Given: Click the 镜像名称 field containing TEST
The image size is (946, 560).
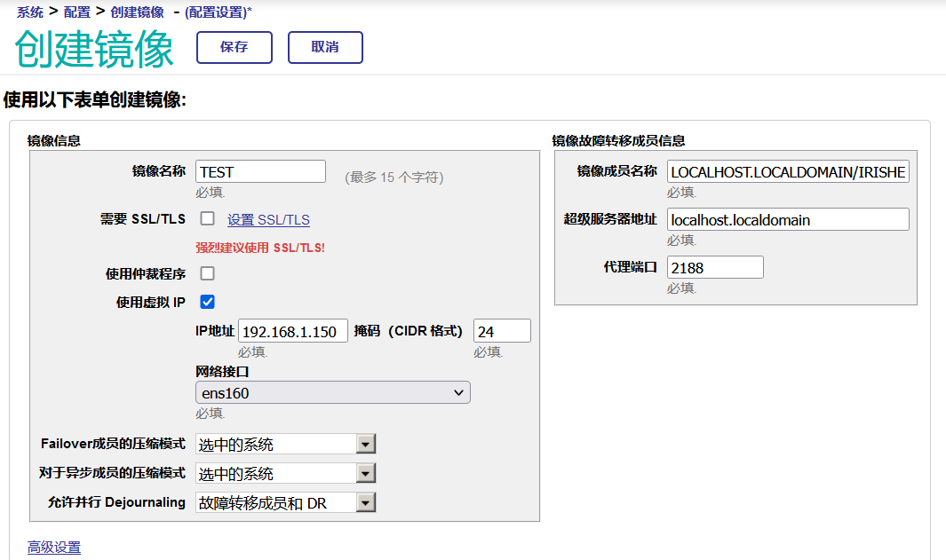Looking at the screenshot, I should (260, 171).
